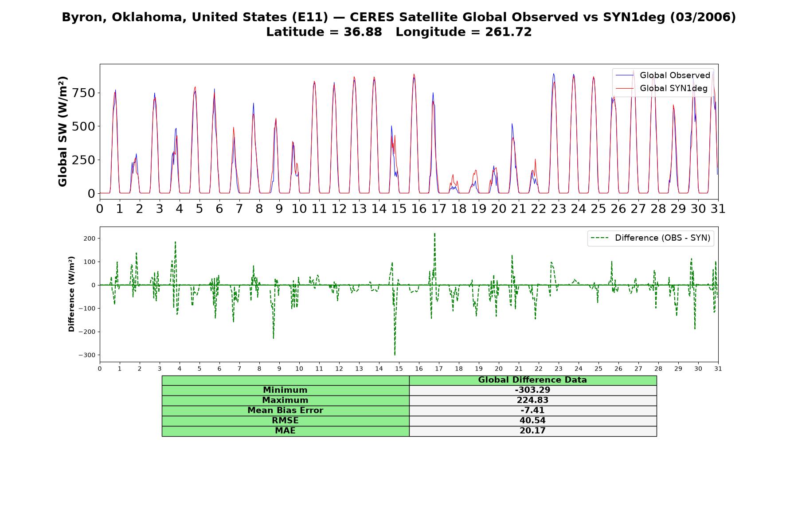Image resolution: width=798 pixels, height=532 pixels.
Task: Click the Global SW (W/m²) axis label
Action: coord(63,132)
